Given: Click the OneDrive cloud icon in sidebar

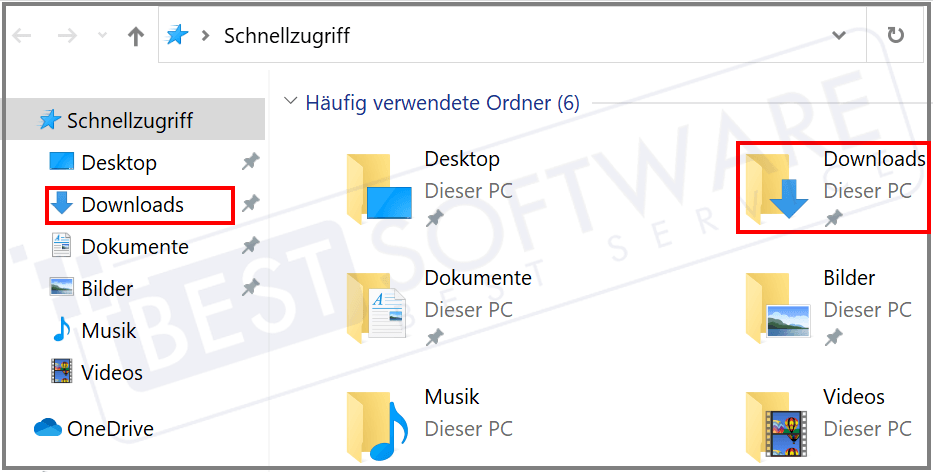Looking at the screenshot, I should tap(47, 428).
